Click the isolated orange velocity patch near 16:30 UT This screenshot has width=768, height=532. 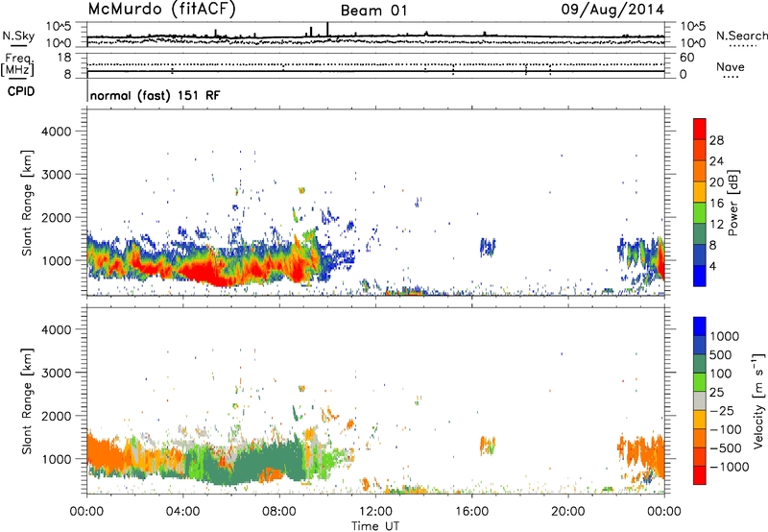pos(488,446)
